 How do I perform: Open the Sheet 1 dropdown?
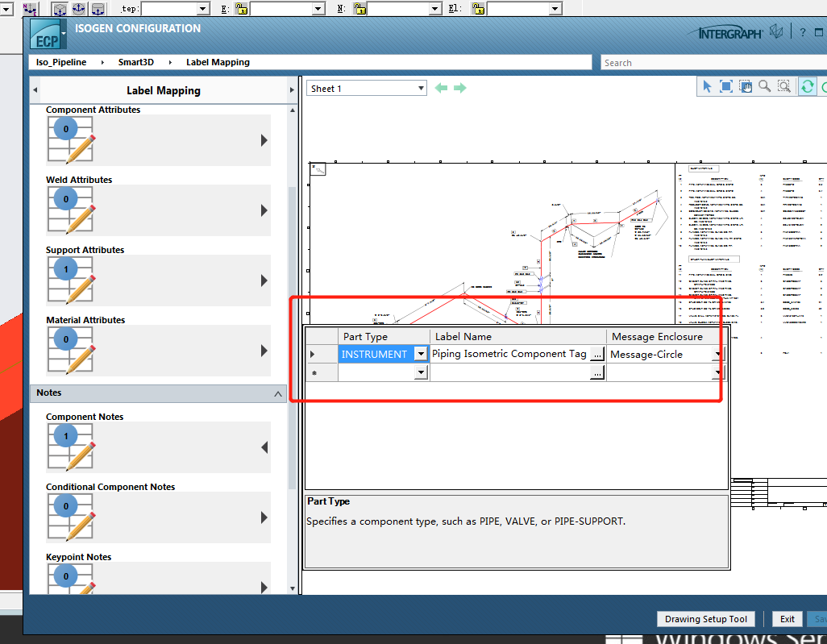pyautogui.click(x=421, y=88)
